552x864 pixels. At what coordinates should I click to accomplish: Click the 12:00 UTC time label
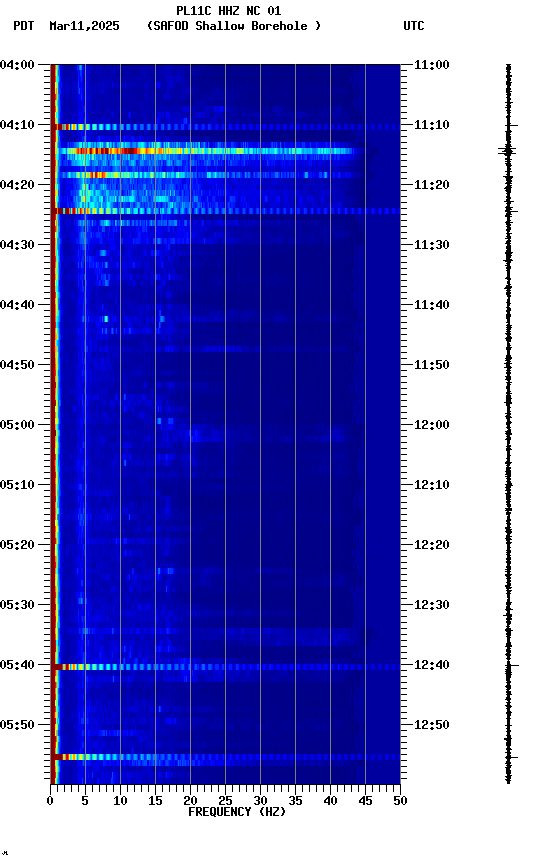(432, 425)
